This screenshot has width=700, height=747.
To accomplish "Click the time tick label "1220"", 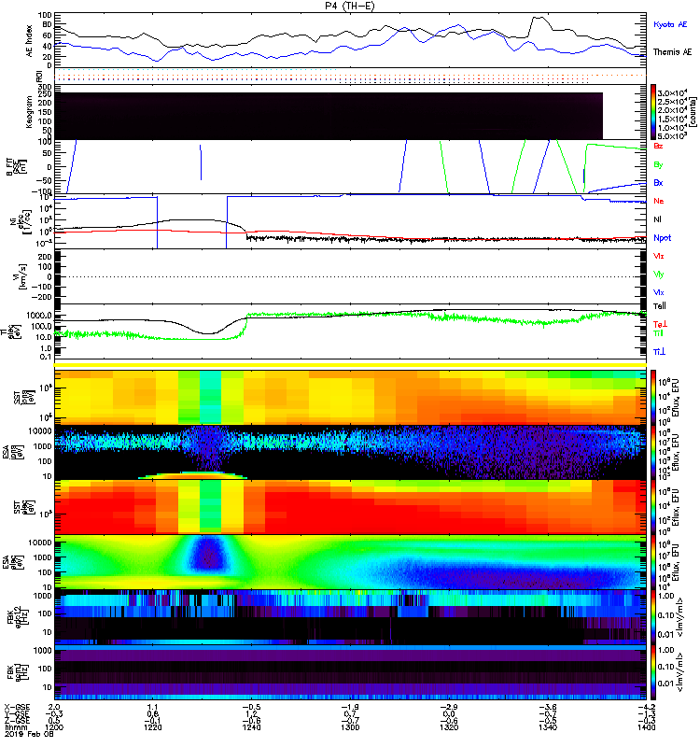I will coord(152,727).
